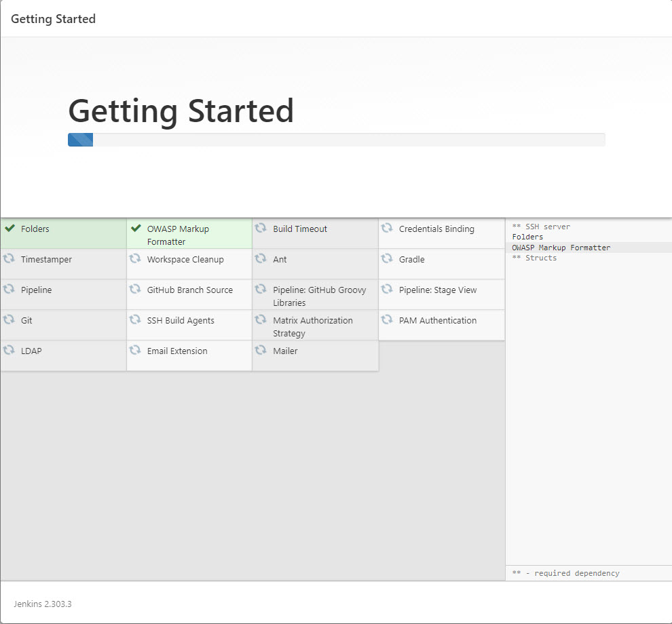Click the green checkmark beside Folders
The width and height of the screenshot is (672, 624).
tap(10, 229)
